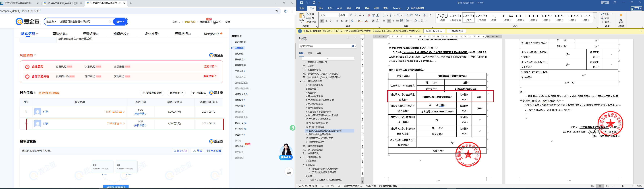
Task: Open the font size dropdown showing 小四
Action: coord(347,15)
